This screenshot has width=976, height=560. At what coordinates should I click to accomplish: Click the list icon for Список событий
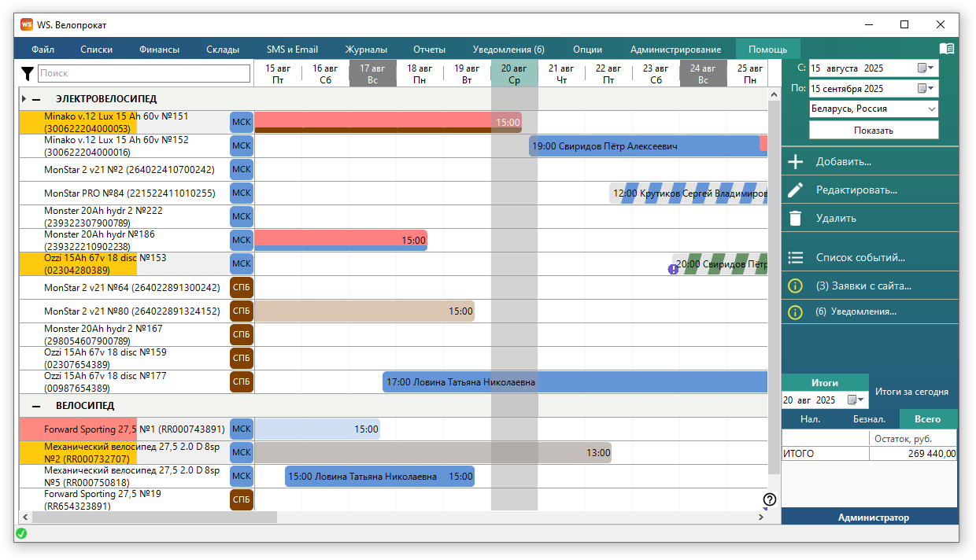[796, 258]
